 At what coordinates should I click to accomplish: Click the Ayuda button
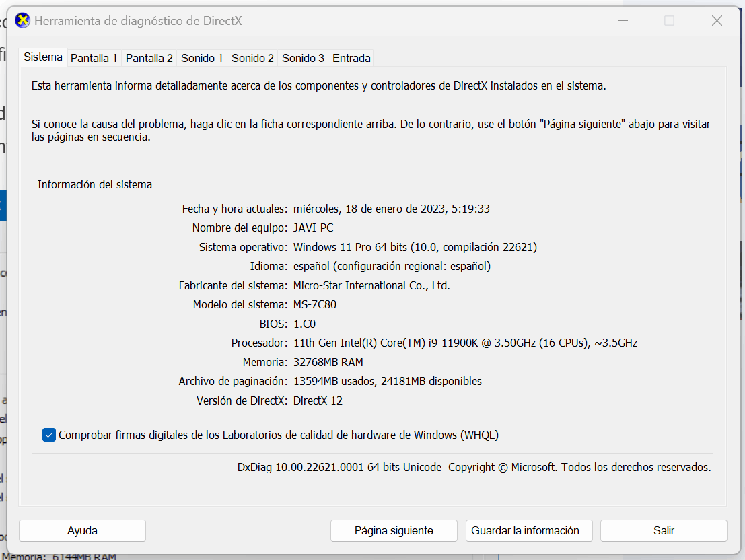82,530
